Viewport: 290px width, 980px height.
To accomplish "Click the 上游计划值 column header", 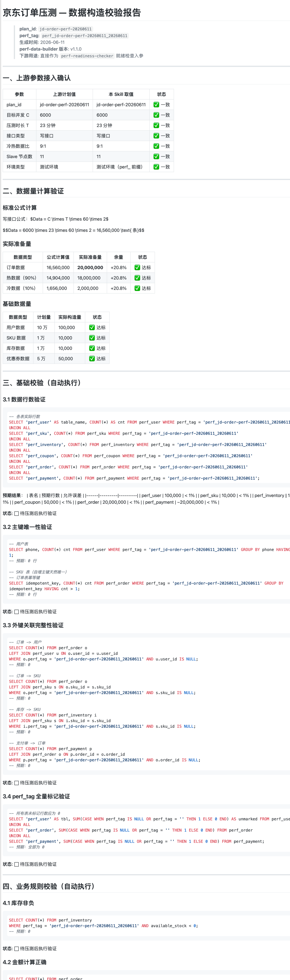I will 64,94.
